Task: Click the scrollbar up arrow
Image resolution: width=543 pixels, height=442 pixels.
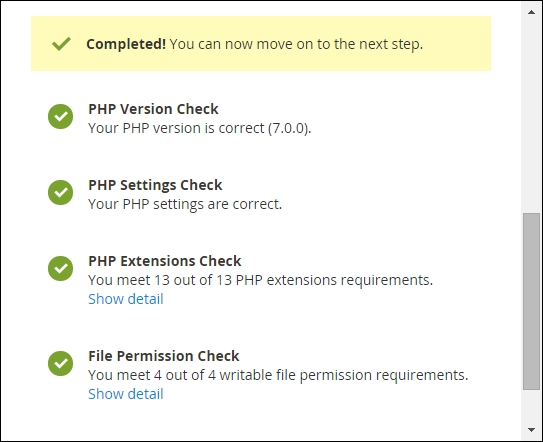Action: coord(532,12)
